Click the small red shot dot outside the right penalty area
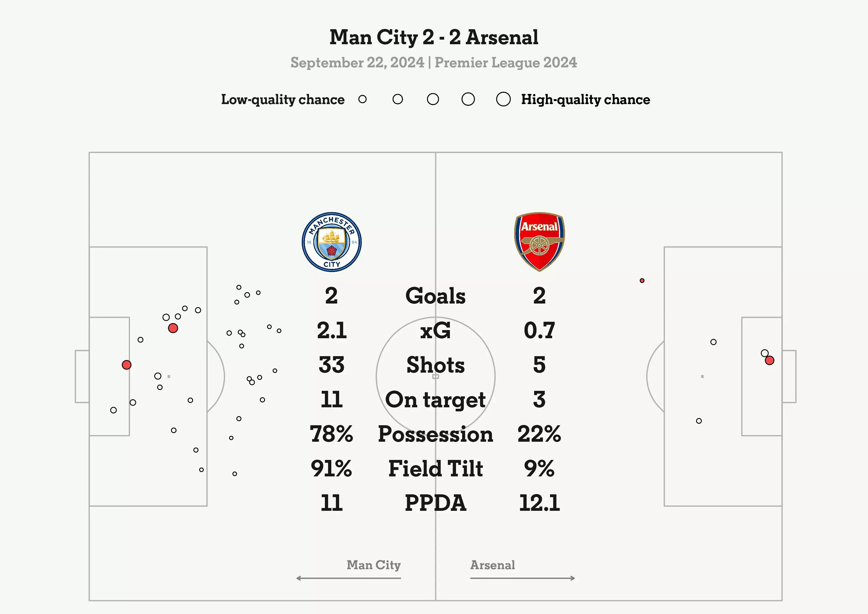This screenshot has width=868, height=614. tap(642, 280)
